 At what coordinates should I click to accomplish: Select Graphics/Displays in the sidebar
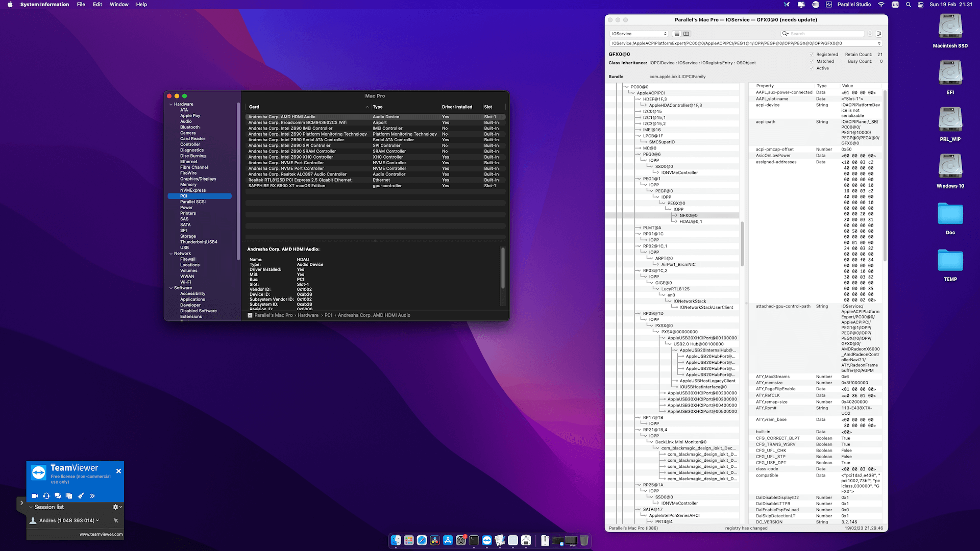click(198, 179)
